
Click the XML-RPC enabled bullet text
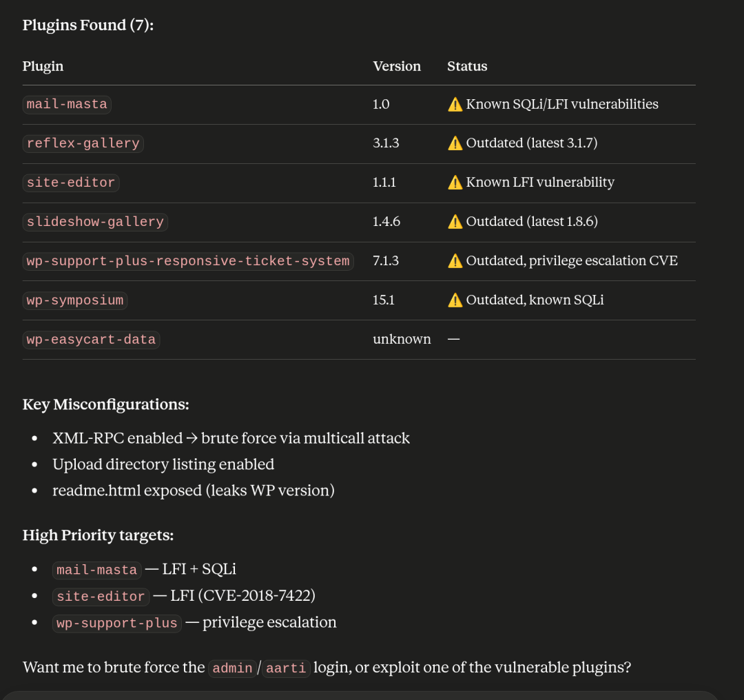pyautogui.click(x=231, y=438)
